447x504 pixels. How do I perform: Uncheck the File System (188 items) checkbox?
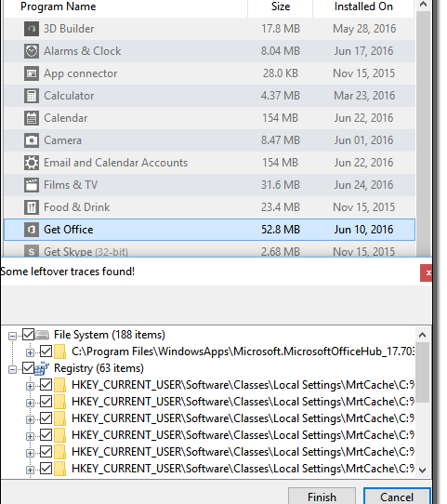28,335
